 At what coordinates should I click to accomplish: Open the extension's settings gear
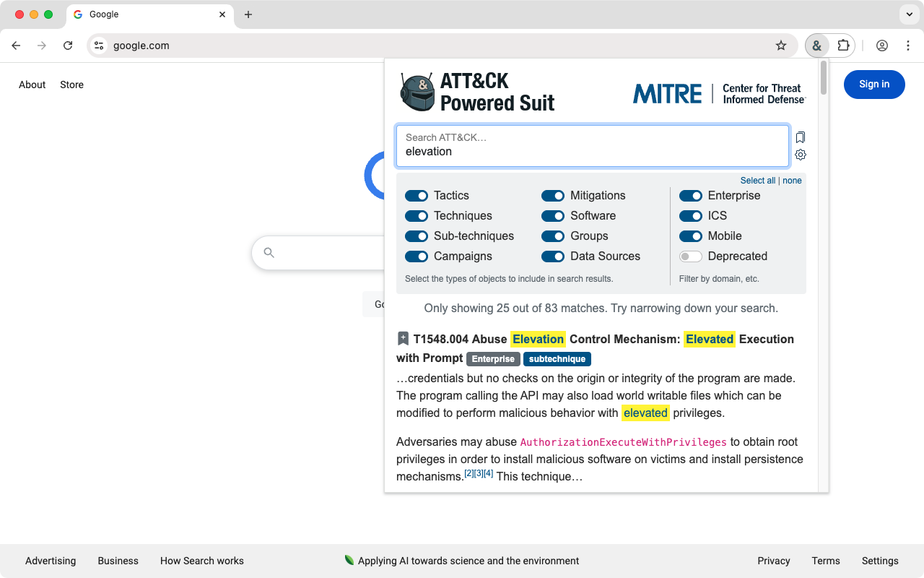801,155
